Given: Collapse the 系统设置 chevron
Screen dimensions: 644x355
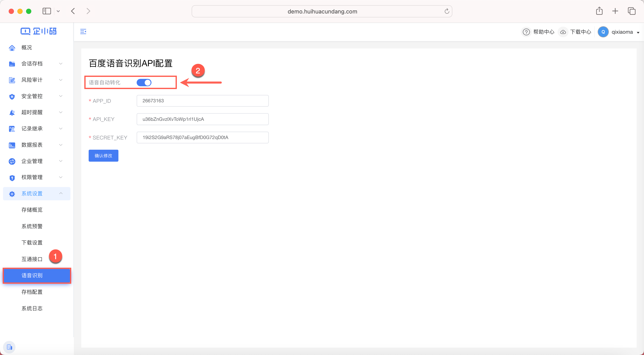Looking at the screenshot, I should pyautogui.click(x=60, y=193).
